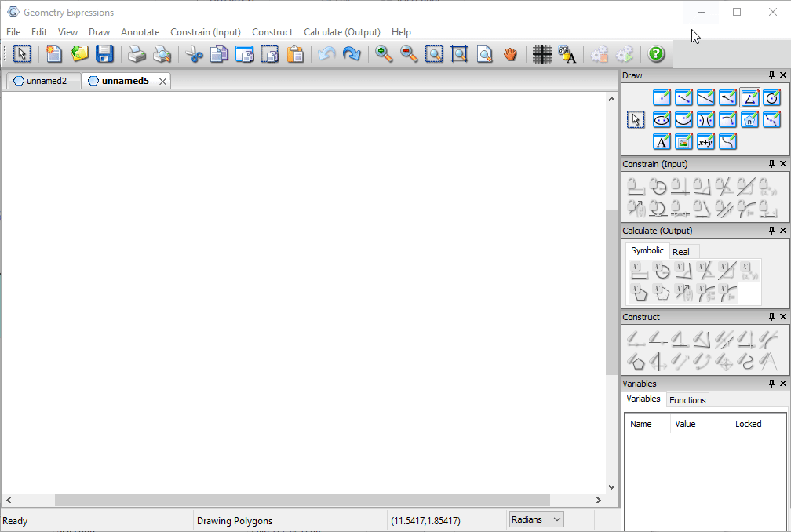Select the Polygon drawing tool
Image resolution: width=791 pixels, height=532 pixels.
(x=749, y=98)
